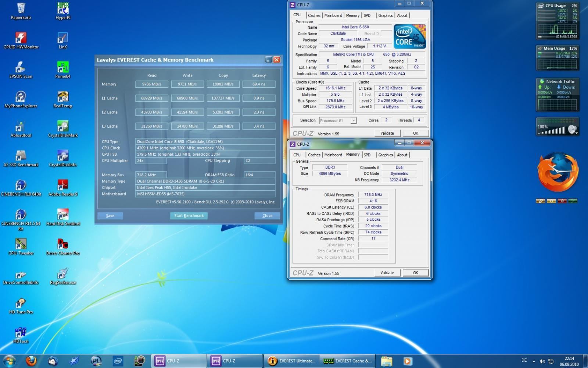Screen dimensions: 588x368
Task: Click Start Benchmark in EVEREST window
Action: point(189,216)
